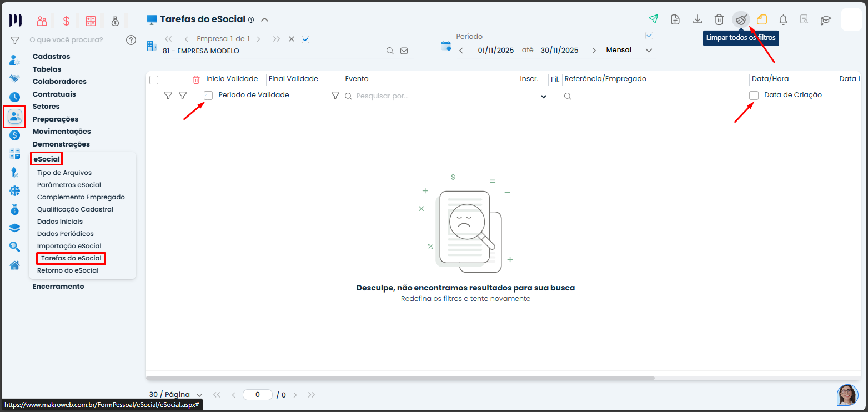Image resolution: width=868 pixels, height=412 pixels.
Task: Search companies with the magnifier icon
Action: [390, 51]
